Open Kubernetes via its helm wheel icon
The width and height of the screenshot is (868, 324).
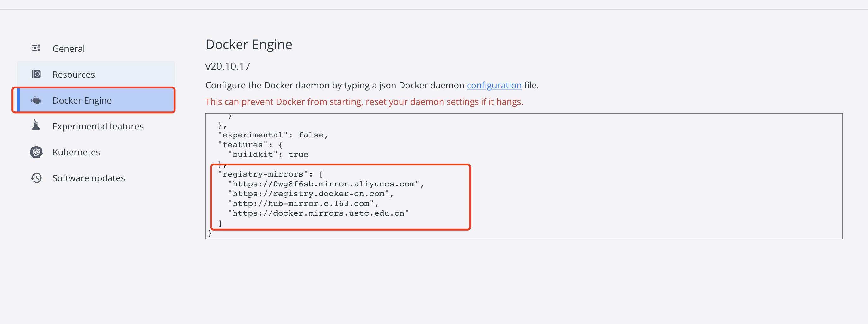point(36,152)
